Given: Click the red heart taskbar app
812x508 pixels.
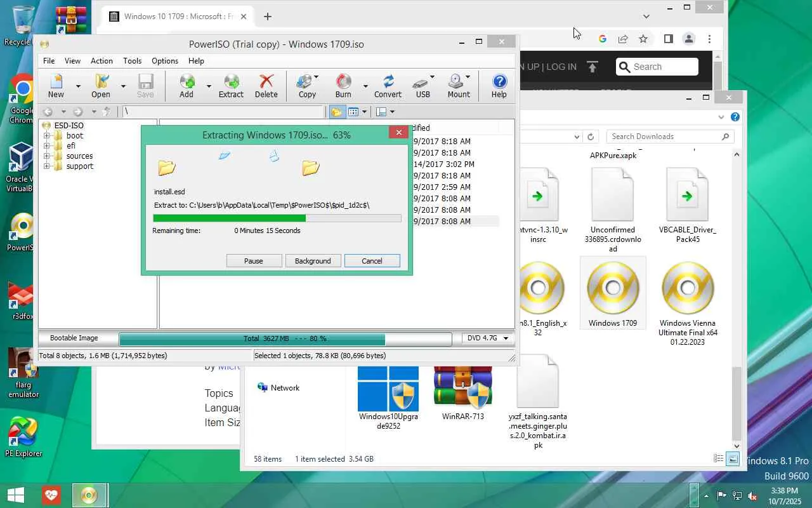Looking at the screenshot, I should coord(51,495).
